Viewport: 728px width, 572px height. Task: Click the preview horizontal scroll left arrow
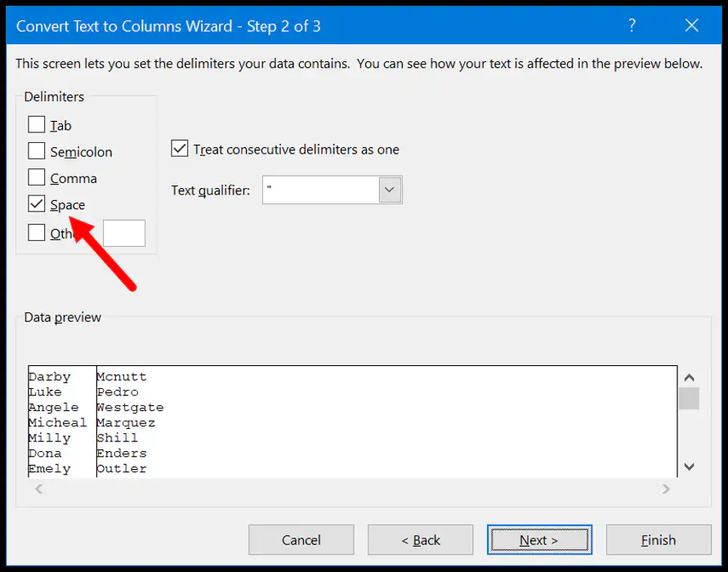[39, 489]
